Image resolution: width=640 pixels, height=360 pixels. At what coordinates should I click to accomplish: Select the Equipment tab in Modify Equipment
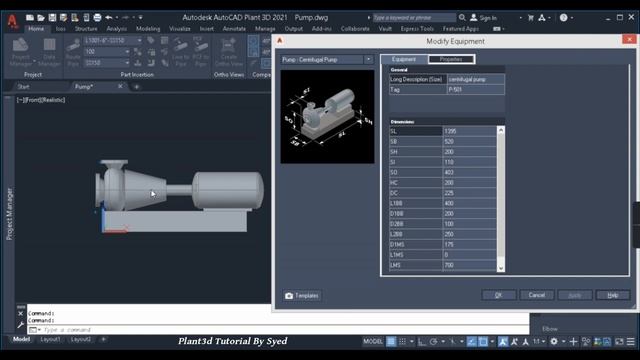(404, 59)
